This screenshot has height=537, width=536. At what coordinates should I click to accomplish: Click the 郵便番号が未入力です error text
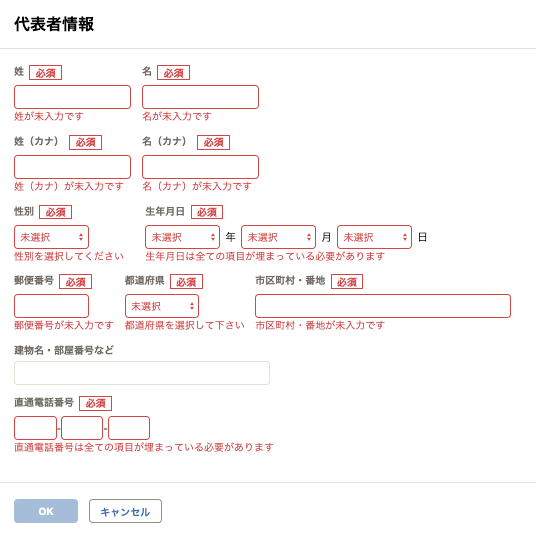coord(64,325)
